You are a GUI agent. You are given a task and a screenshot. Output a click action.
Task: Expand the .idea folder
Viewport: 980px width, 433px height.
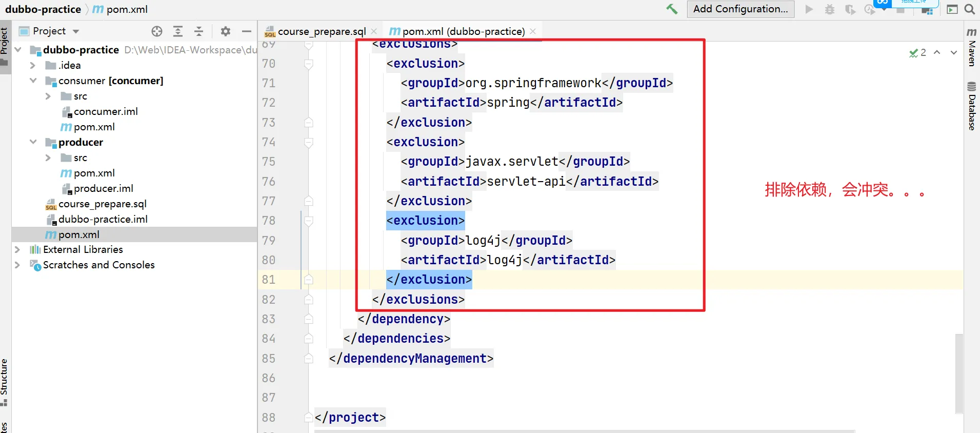point(33,65)
